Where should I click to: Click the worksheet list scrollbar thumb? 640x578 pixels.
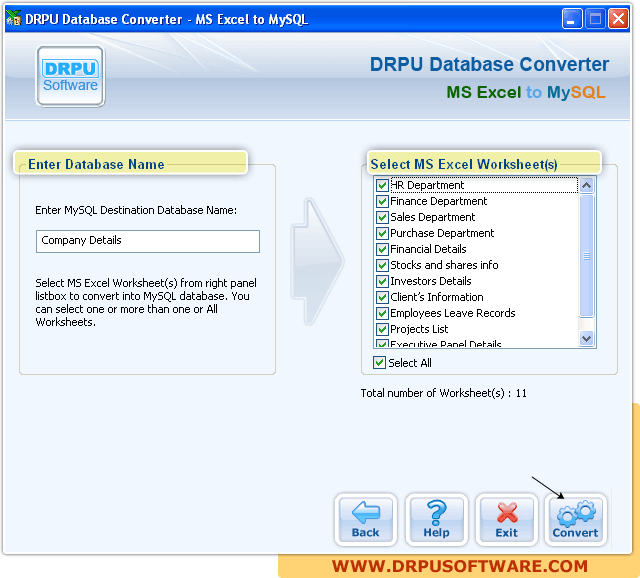click(x=587, y=256)
